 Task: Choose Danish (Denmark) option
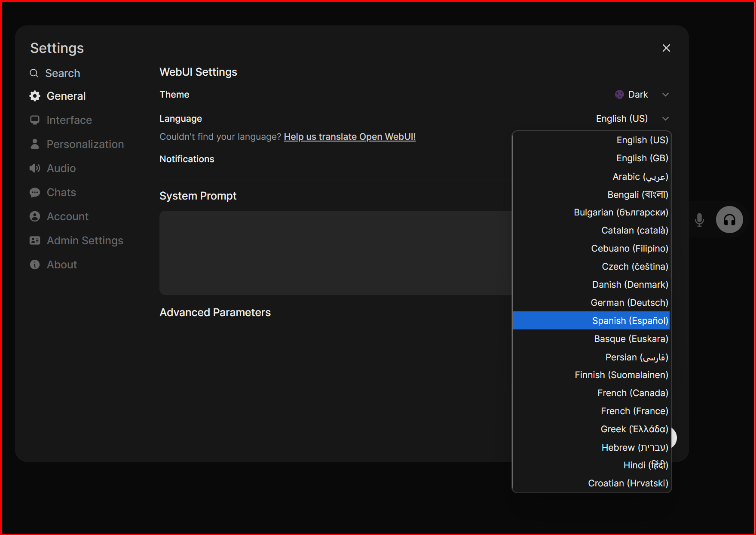click(591, 285)
